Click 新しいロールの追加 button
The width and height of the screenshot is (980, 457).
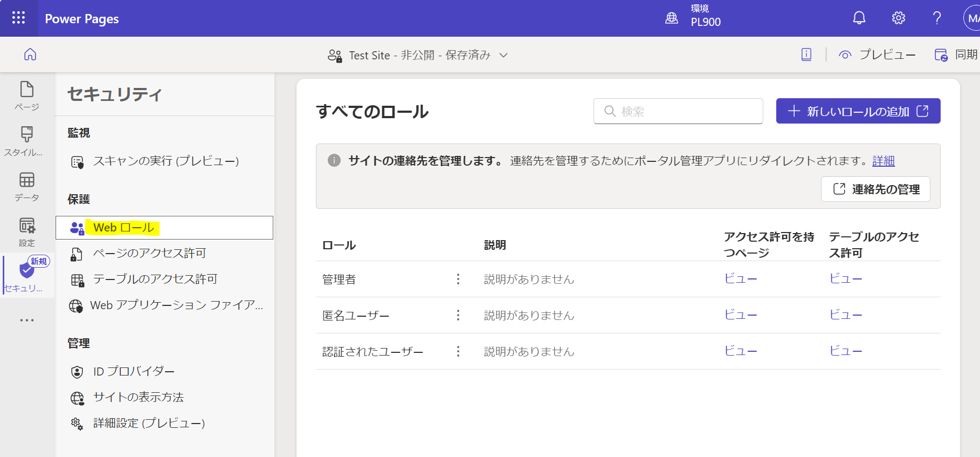coord(858,111)
